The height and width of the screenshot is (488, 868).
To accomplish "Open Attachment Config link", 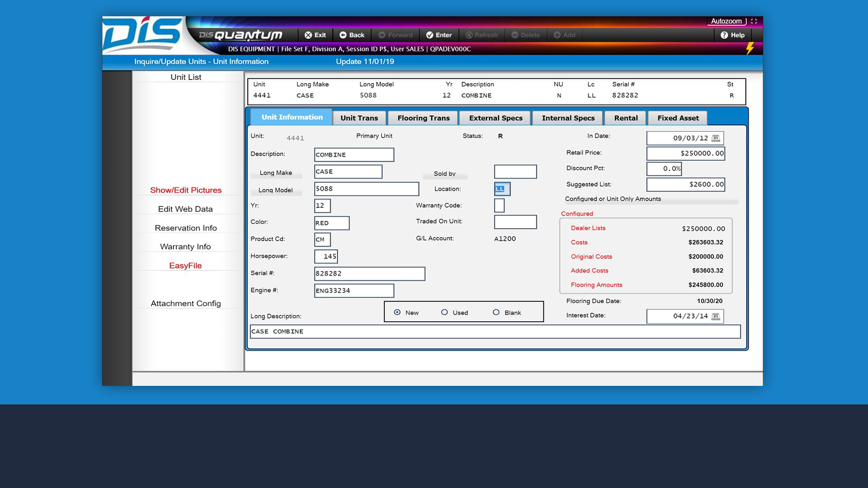I will click(186, 304).
